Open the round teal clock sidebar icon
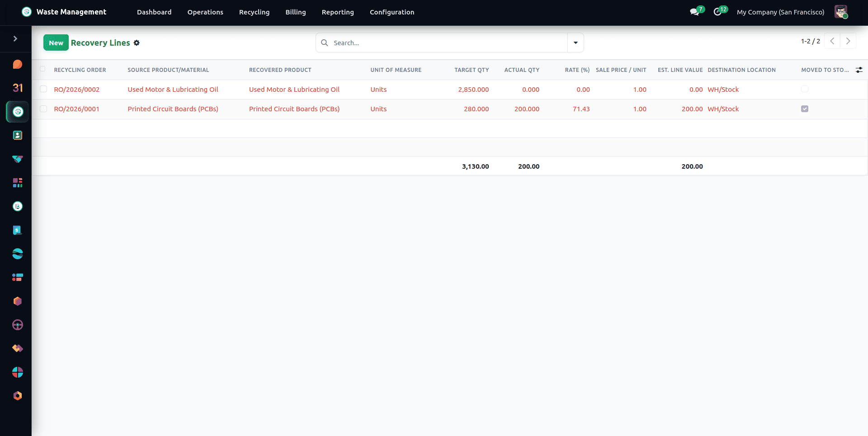This screenshot has height=436, width=868. coord(18,206)
